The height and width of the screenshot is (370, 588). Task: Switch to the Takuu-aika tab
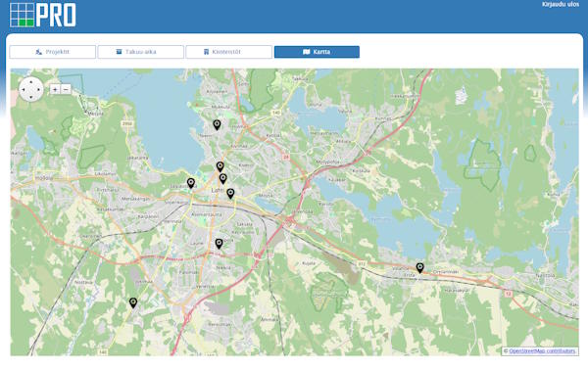[x=141, y=52]
